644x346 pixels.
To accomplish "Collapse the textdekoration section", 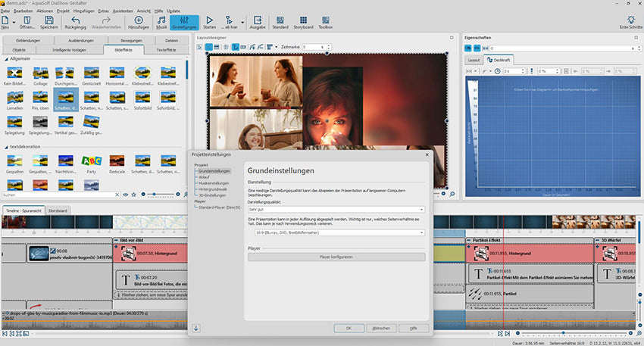I will pos(7,146).
